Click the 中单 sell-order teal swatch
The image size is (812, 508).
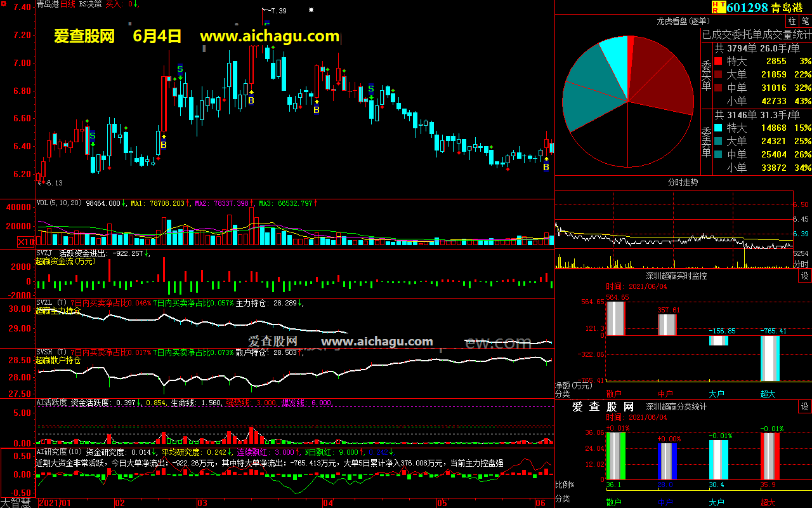point(718,154)
